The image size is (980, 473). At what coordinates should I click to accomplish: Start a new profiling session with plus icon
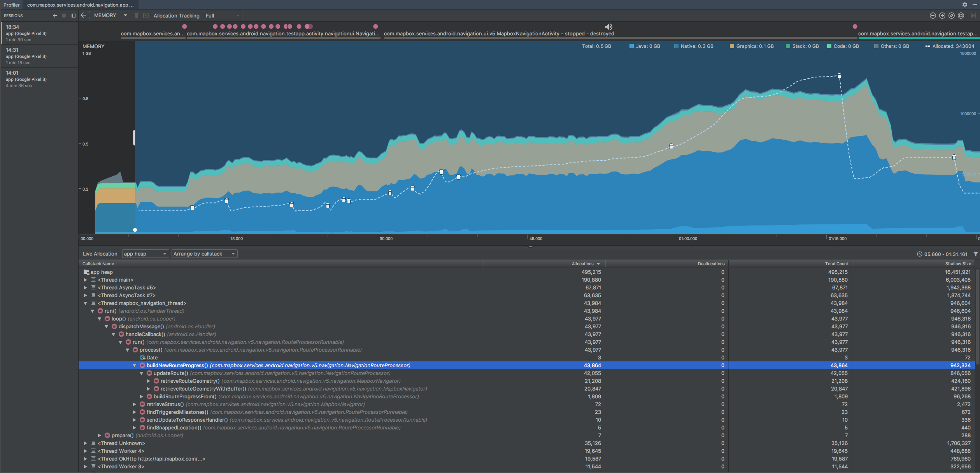coord(54,16)
